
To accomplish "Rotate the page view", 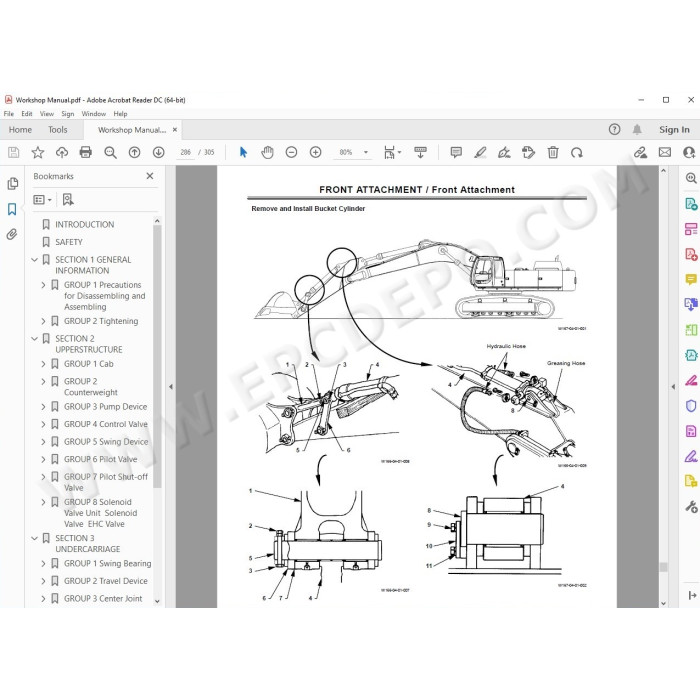I will point(577,153).
